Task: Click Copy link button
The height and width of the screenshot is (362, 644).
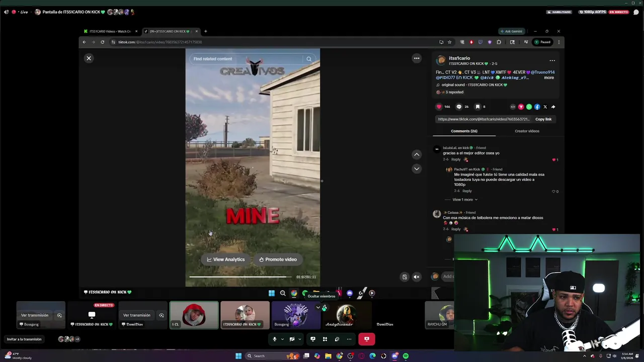Action: point(543,119)
